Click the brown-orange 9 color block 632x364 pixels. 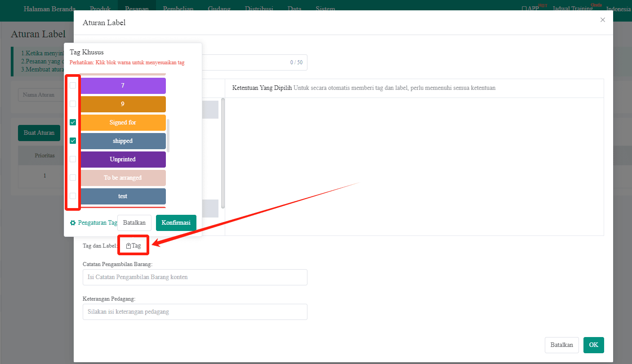click(x=123, y=104)
